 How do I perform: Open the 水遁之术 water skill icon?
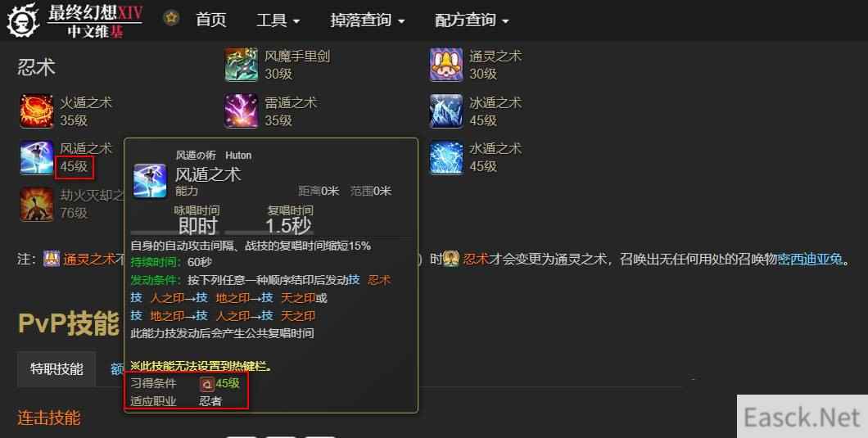click(446, 158)
